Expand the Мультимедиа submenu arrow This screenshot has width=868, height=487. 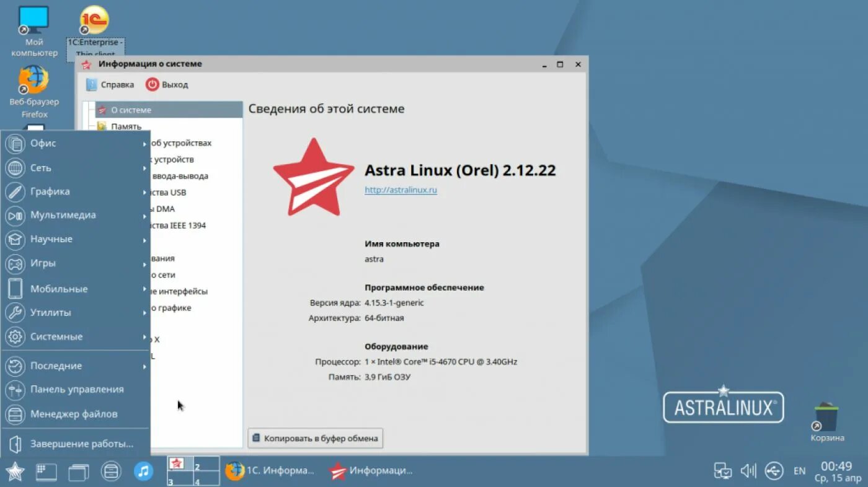(x=144, y=216)
